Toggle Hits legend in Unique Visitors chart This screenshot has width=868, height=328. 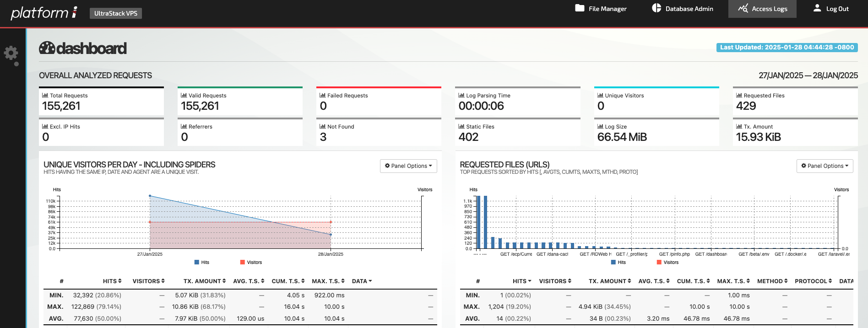201,262
